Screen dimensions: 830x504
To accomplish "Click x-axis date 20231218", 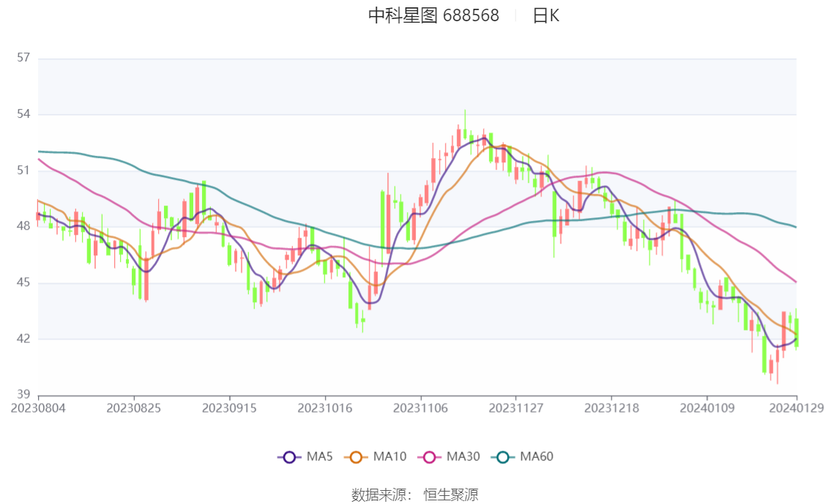I will [x=611, y=408].
